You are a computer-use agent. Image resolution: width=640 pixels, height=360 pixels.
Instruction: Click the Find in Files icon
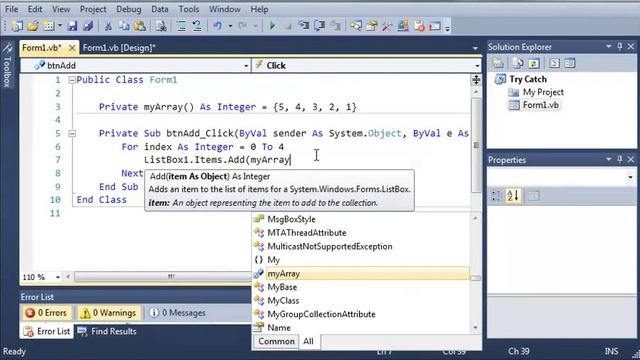point(161,26)
